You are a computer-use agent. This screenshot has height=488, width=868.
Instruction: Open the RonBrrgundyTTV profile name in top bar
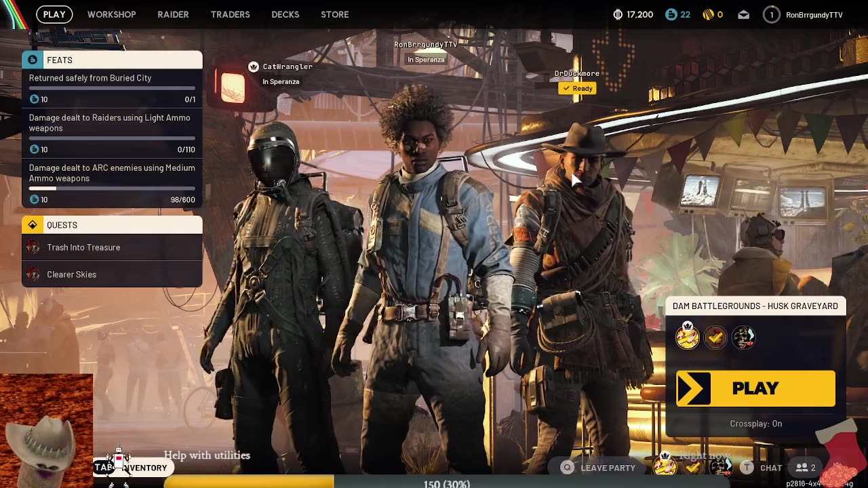(814, 15)
